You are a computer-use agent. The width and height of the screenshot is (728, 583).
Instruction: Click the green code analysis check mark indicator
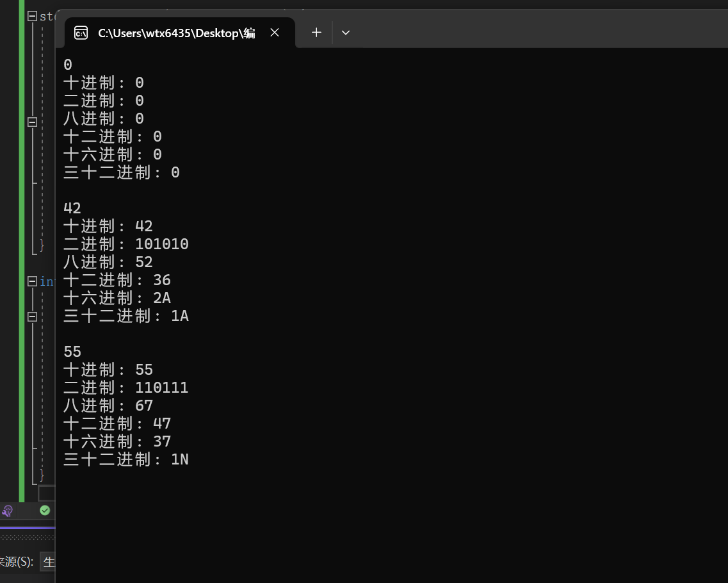[x=45, y=510]
